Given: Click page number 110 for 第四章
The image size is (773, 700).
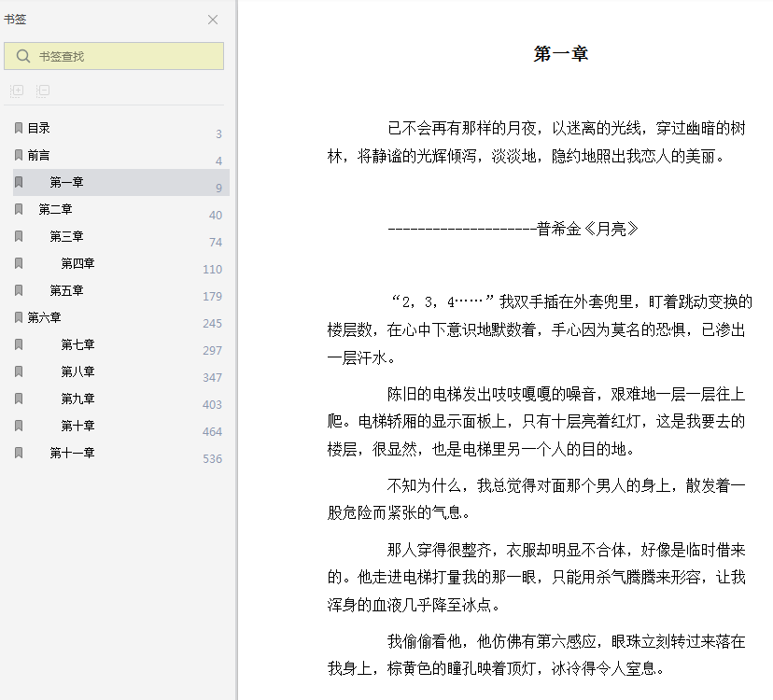Looking at the screenshot, I should [213, 270].
